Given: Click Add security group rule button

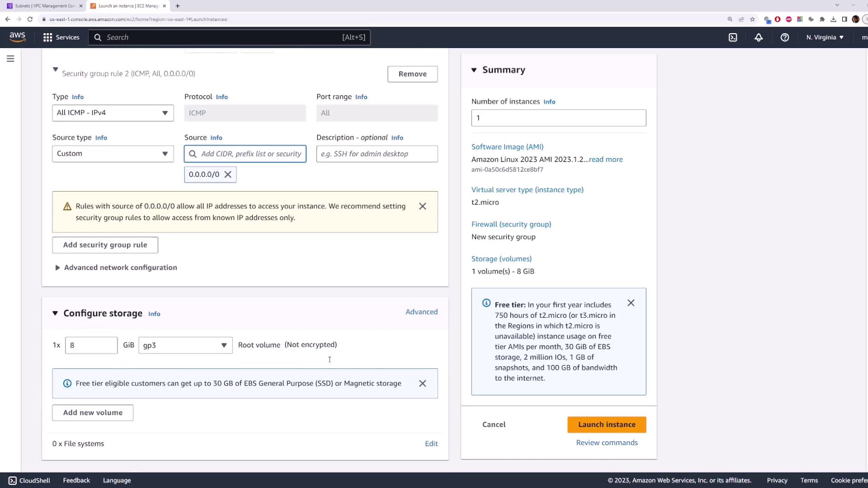Looking at the screenshot, I should (x=105, y=245).
